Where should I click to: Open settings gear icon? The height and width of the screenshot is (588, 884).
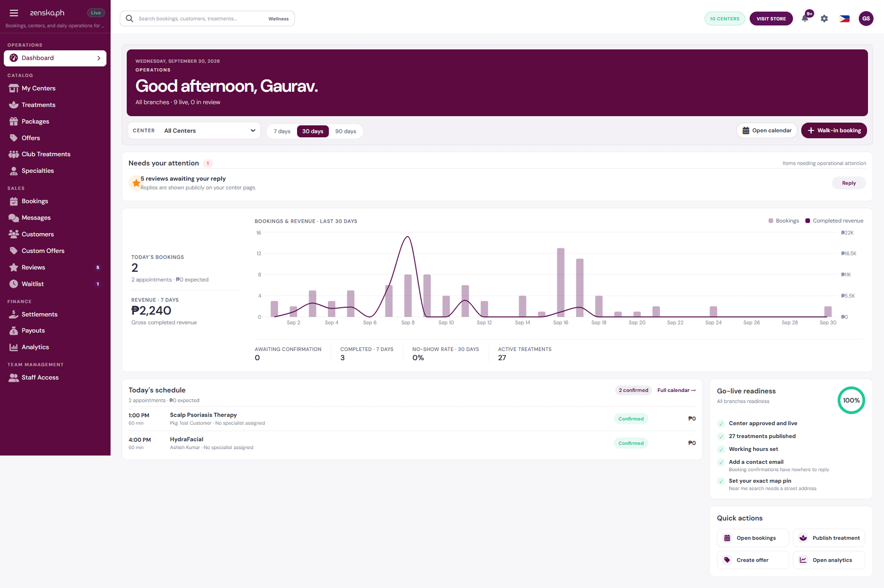[824, 18]
